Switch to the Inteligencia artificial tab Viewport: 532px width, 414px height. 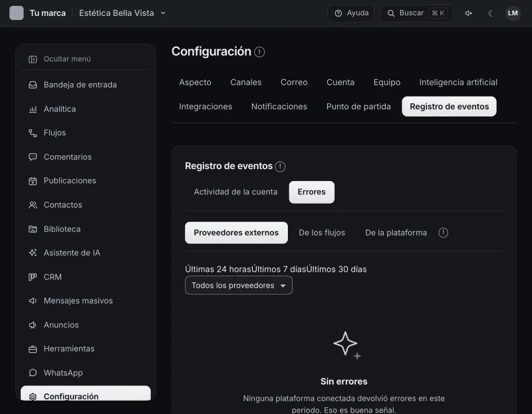458,83
